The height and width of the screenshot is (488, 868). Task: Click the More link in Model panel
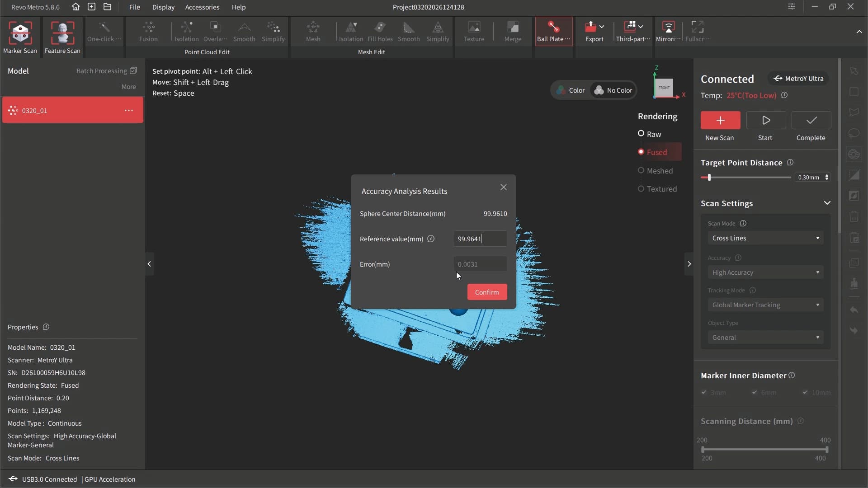[x=128, y=87]
